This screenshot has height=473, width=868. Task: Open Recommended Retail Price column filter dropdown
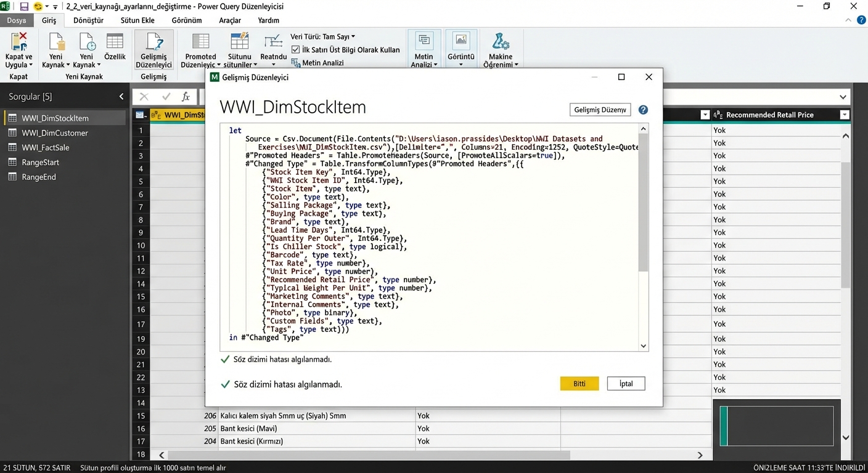pos(845,115)
